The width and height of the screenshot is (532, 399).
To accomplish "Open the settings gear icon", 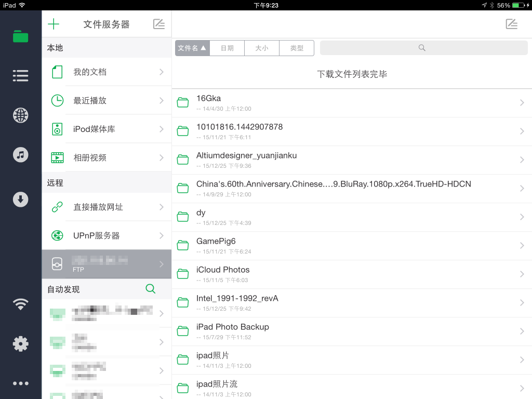I will tap(20, 343).
